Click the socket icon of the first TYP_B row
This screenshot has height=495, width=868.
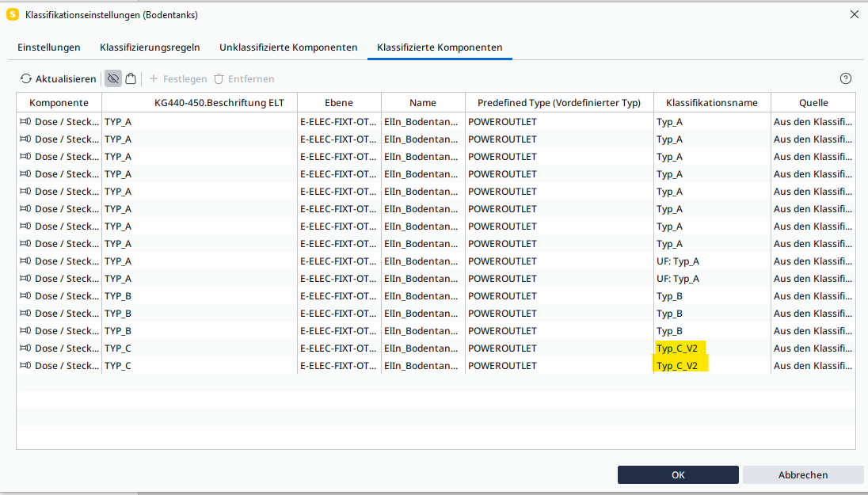point(25,296)
